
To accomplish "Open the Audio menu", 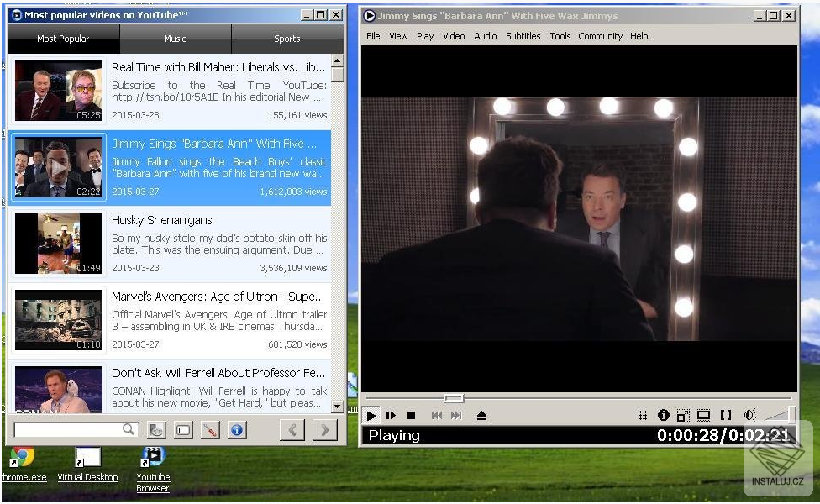I will point(486,36).
